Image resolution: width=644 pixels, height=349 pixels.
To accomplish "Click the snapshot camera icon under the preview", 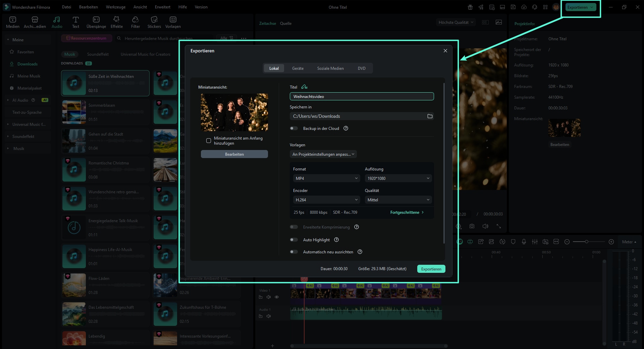I will pyautogui.click(x=472, y=226).
